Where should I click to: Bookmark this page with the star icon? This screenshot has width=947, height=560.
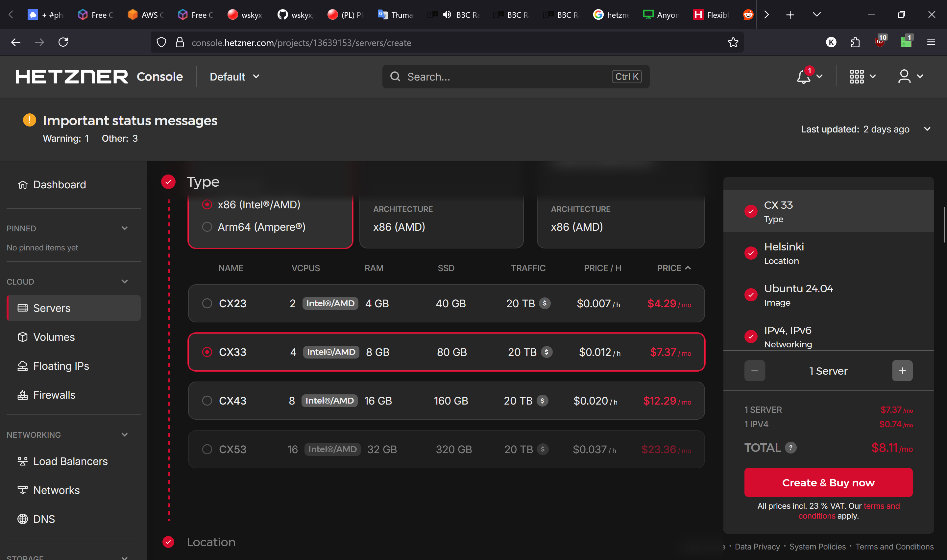733,42
